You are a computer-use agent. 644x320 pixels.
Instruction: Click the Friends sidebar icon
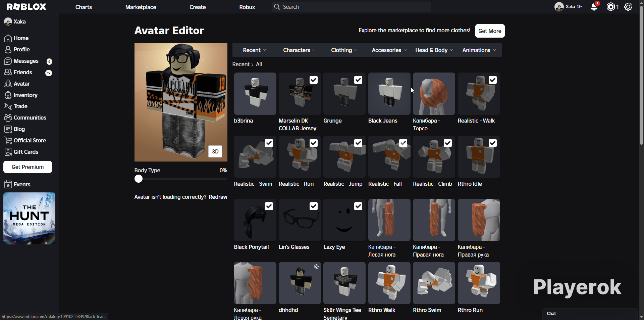pos(8,73)
